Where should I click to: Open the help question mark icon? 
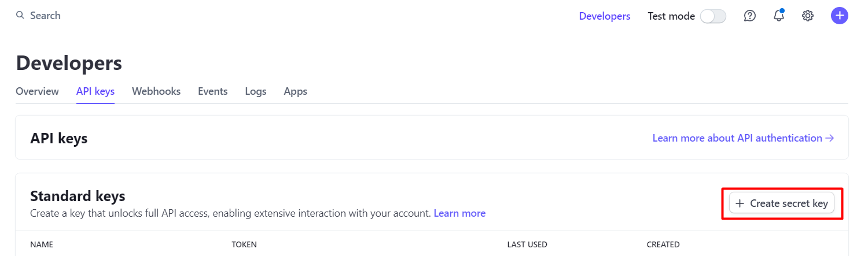click(750, 16)
